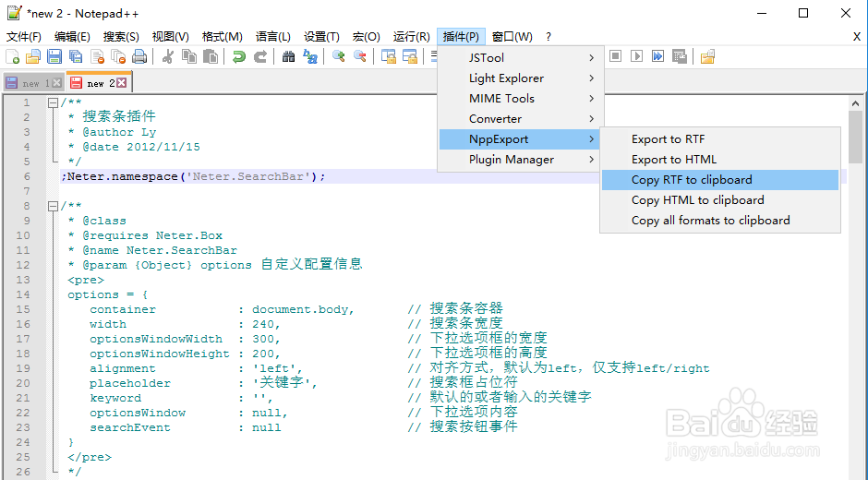Click the Open file folder icon
The image size is (868, 480).
coord(33,56)
